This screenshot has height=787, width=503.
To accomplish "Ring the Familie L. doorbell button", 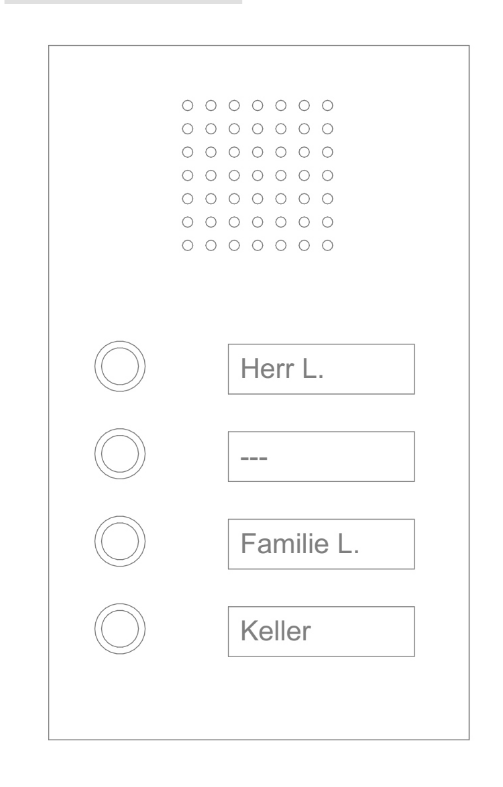I will pos(120,541).
